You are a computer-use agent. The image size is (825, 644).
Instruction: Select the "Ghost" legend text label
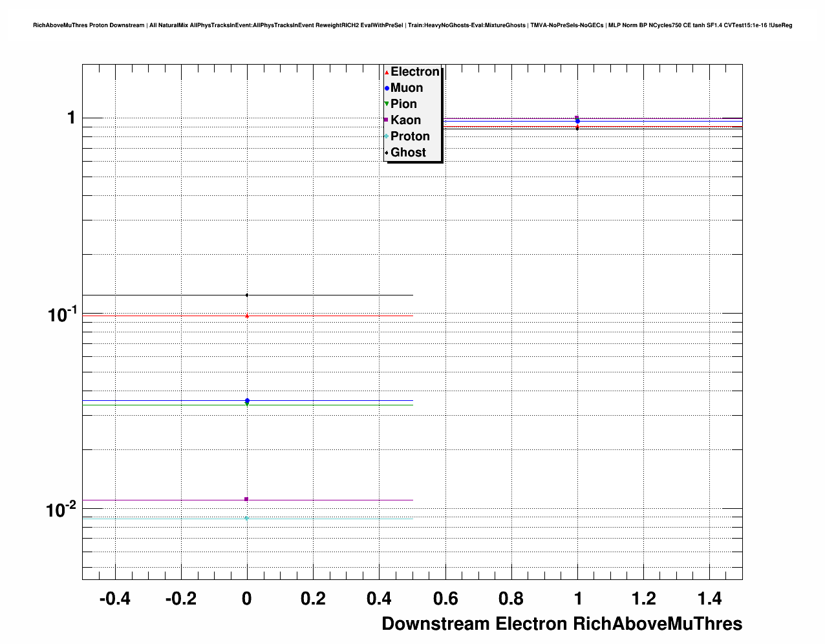[x=408, y=153]
